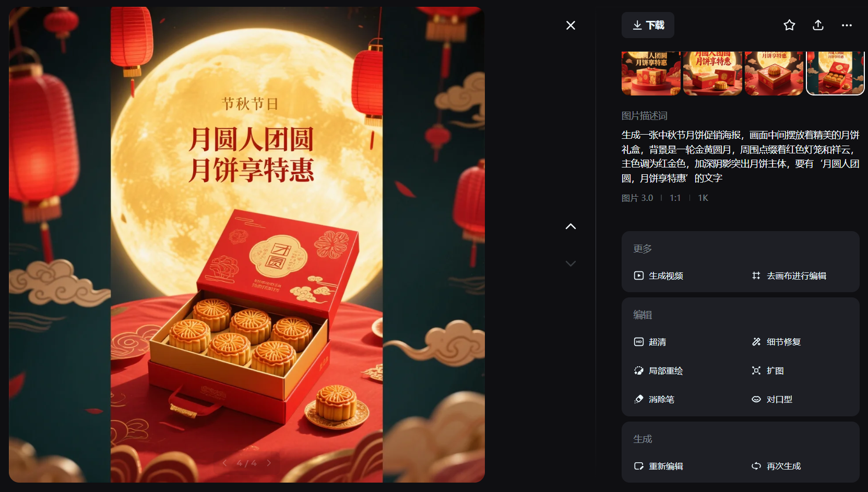This screenshot has height=492, width=868.
Task: Click 生成视频 generate video option
Action: 659,275
